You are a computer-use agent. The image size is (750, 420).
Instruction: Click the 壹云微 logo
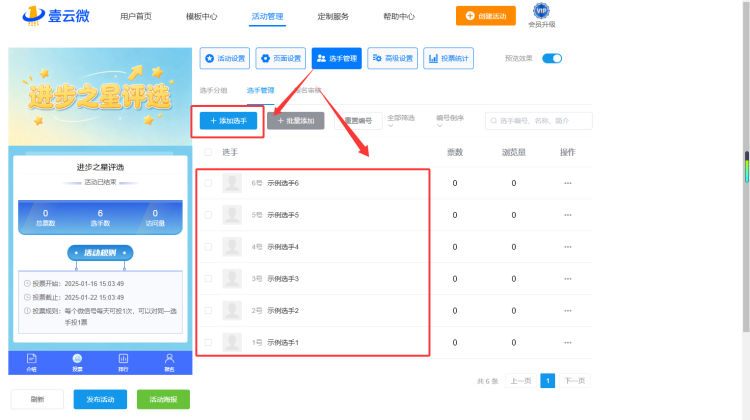(56, 15)
